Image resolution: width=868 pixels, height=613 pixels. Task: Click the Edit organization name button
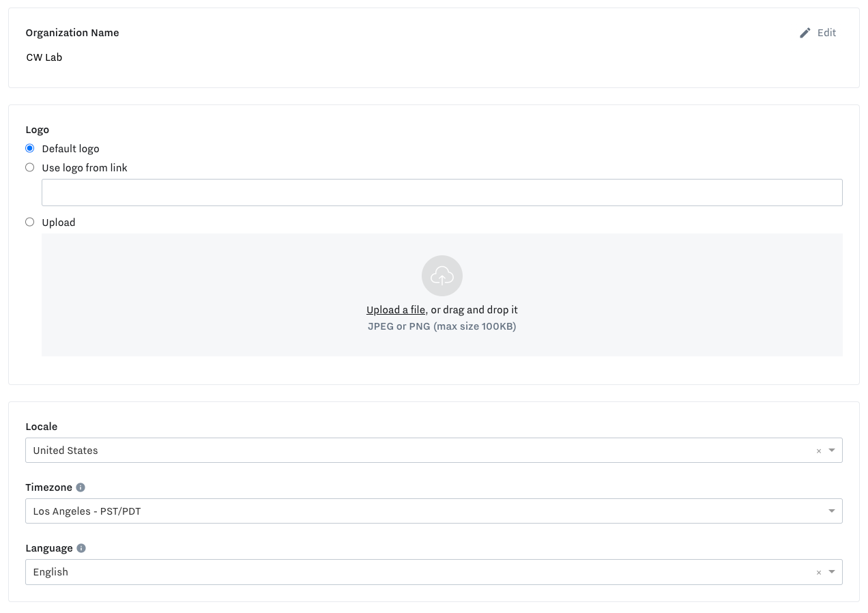(818, 33)
